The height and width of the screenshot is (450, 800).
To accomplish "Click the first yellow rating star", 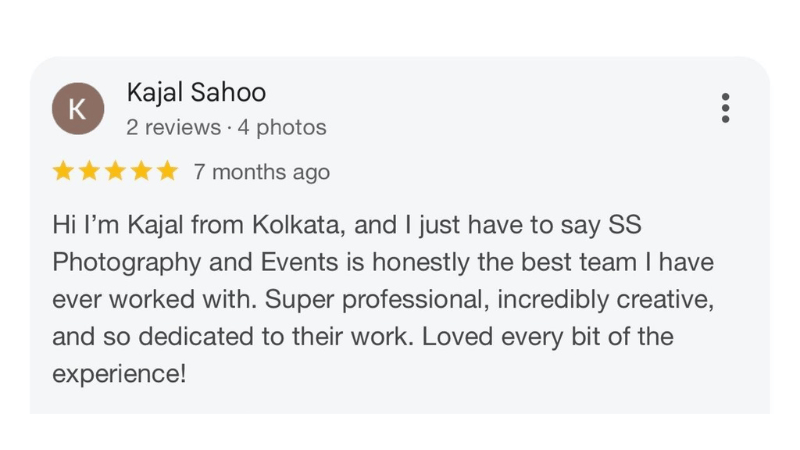I will coord(63,172).
